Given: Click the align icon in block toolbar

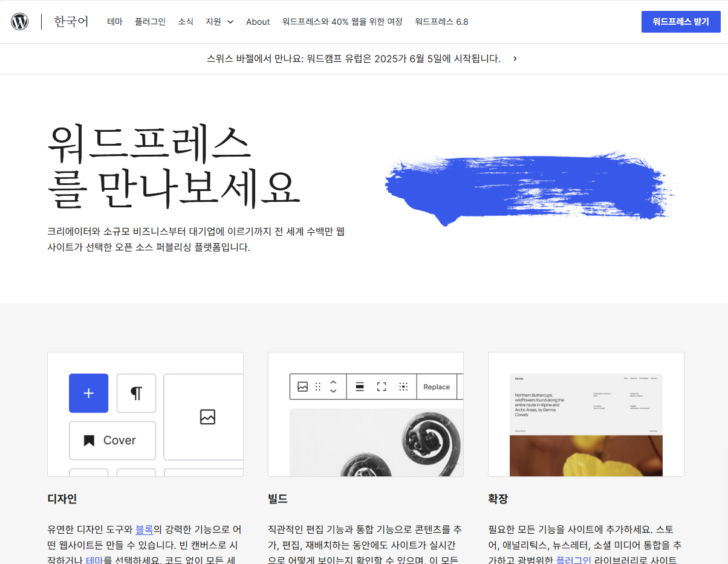Looking at the screenshot, I should 360,387.
